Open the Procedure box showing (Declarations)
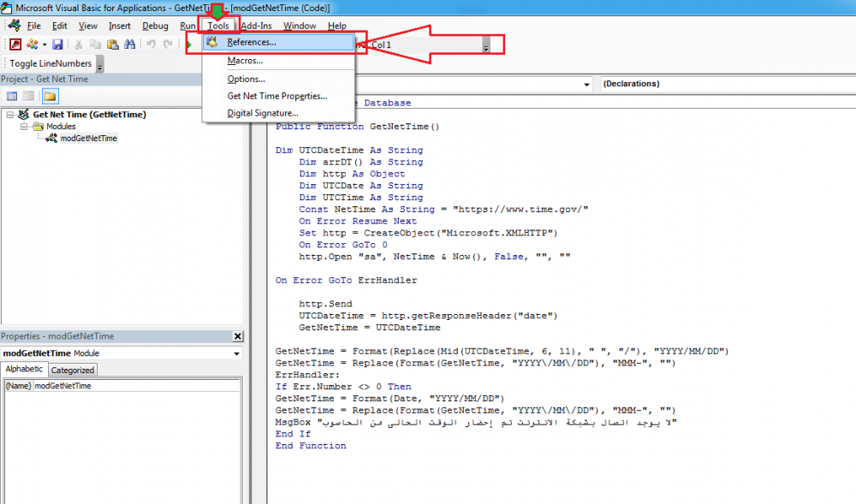The image size is (856, 504). click(x=728, y=84)
